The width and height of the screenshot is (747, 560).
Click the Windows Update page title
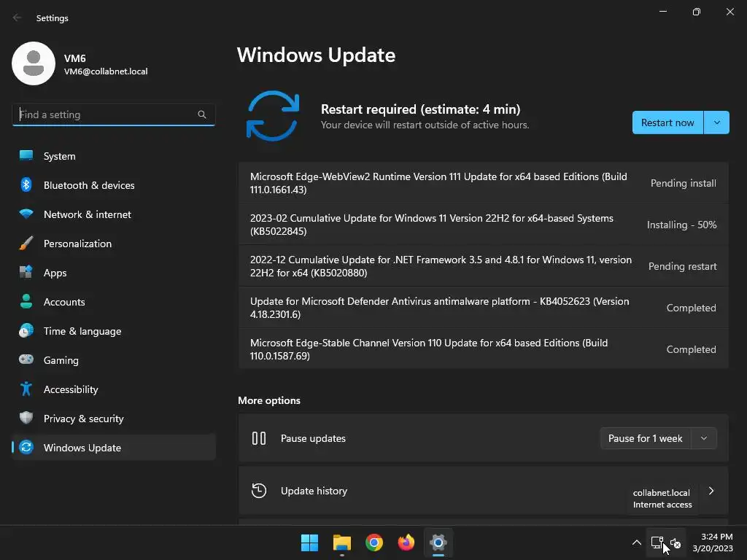[x=317, y=55]
